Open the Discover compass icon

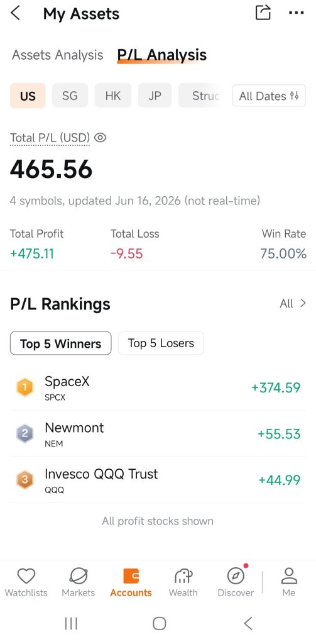click(236, 576)
